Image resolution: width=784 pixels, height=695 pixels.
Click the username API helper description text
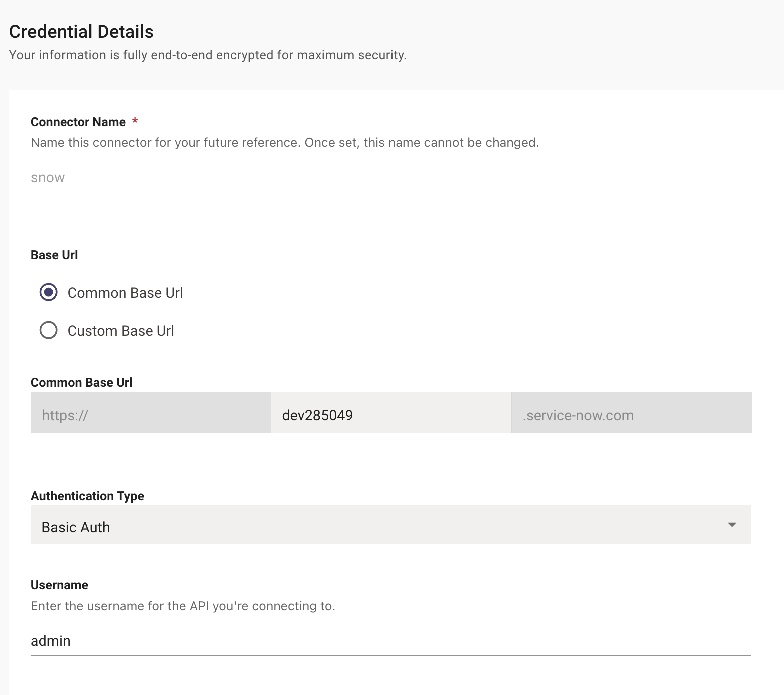click(x=183, y=606)
